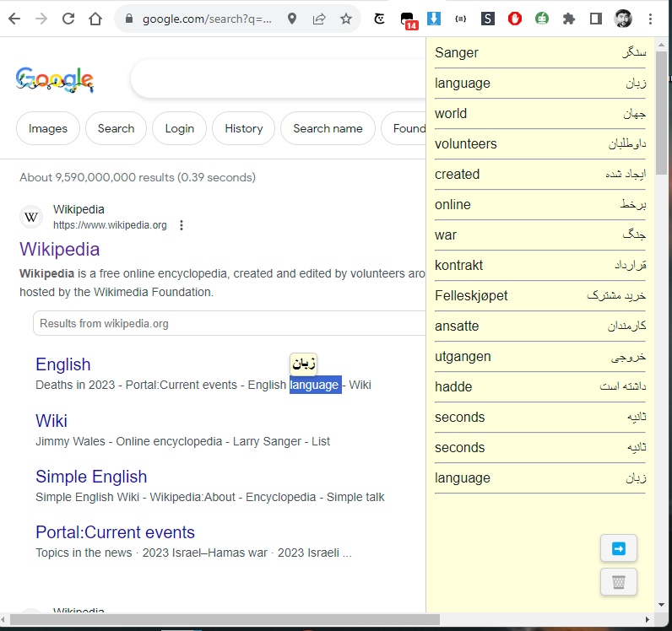The height and width of the screenshot is (631, 672).
Task: Click the padlock site info icon
Action: [x=129, y=19]
